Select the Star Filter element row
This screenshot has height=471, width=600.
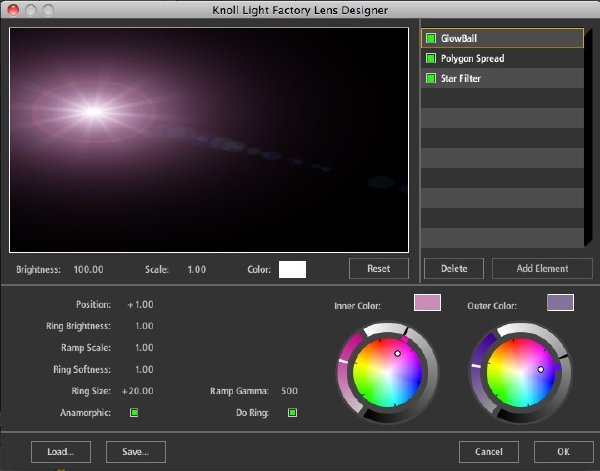point(502,78)
